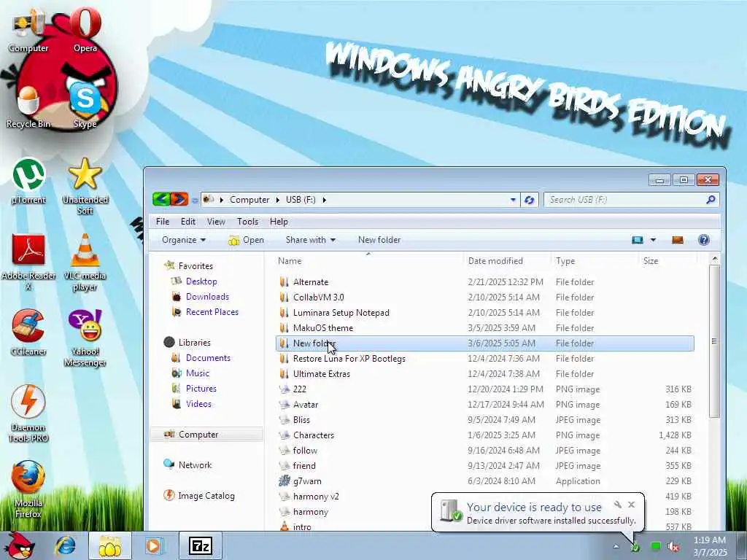The height and width of the screenshot is (560, 747).
Task: Sort by the Size column header
Action: tap(667, 261)
